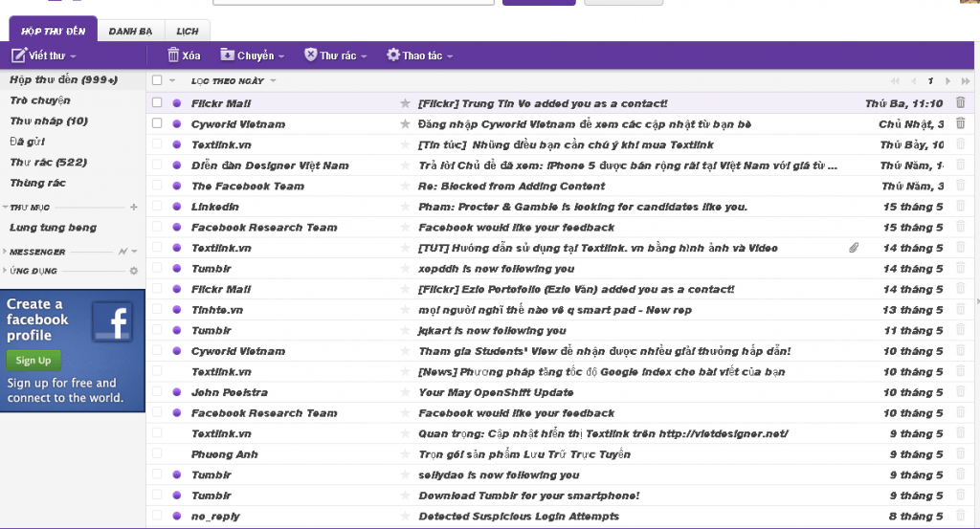Viewport: 980px width, 529px height.
Task: Open the LỊCH calendar tab
Action: coord(188,32)
